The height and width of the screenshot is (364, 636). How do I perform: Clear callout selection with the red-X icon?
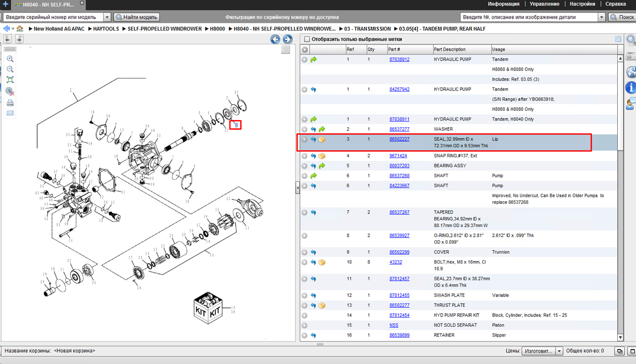click(x=10, y=91)
